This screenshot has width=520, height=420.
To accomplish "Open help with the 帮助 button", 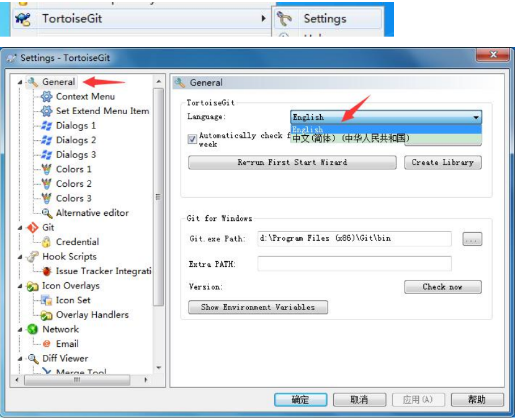I will (477, 400).
